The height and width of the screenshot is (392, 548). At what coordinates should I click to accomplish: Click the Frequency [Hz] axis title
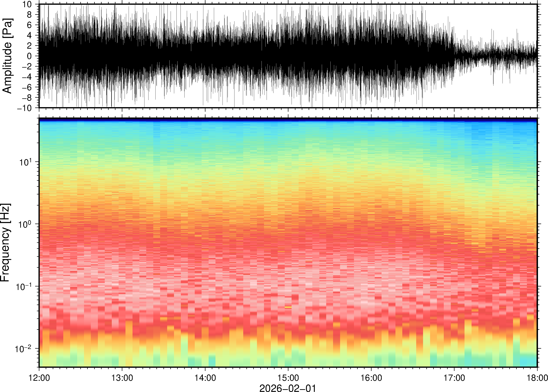pyautogui.click(x=5, y=243)
